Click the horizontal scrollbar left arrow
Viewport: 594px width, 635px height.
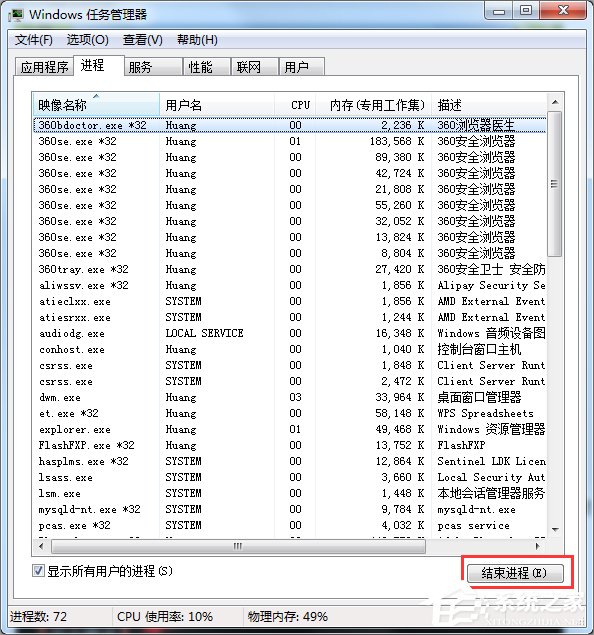[41, 546]
